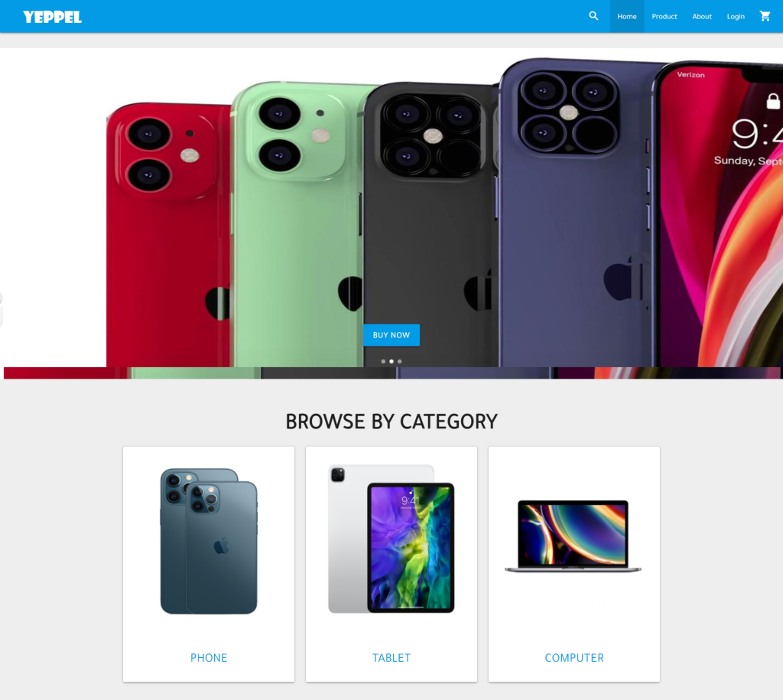Go to the Home menu item
The height and width of the screenshot is (700, 783).
627,17
